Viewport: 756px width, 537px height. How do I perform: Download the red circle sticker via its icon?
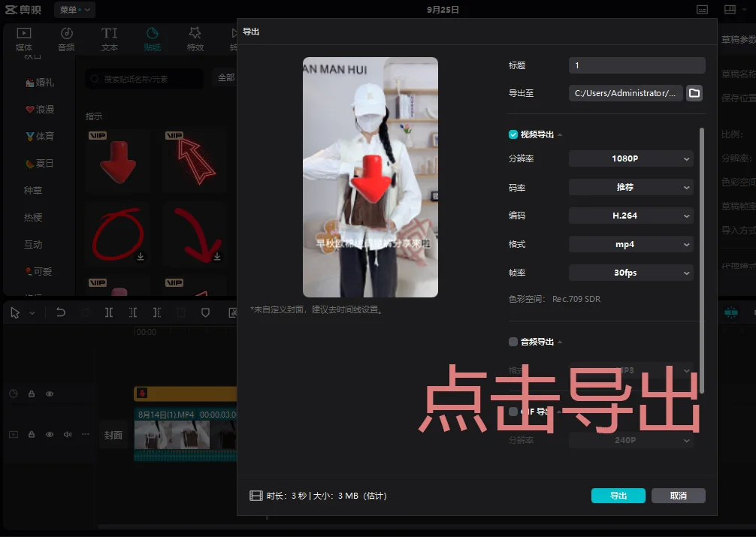click(140, 258)
